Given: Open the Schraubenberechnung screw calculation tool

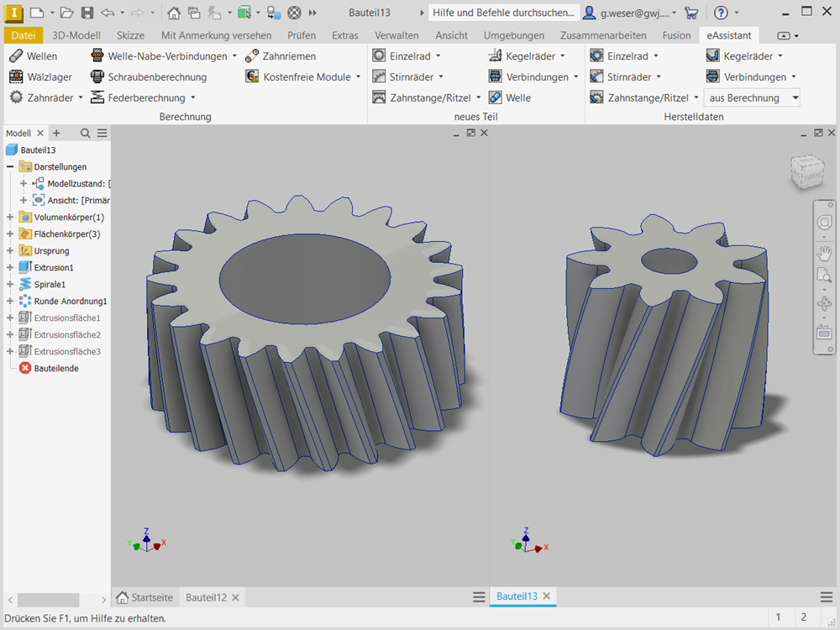Looking at the screenshot, I should coord(156,76).
